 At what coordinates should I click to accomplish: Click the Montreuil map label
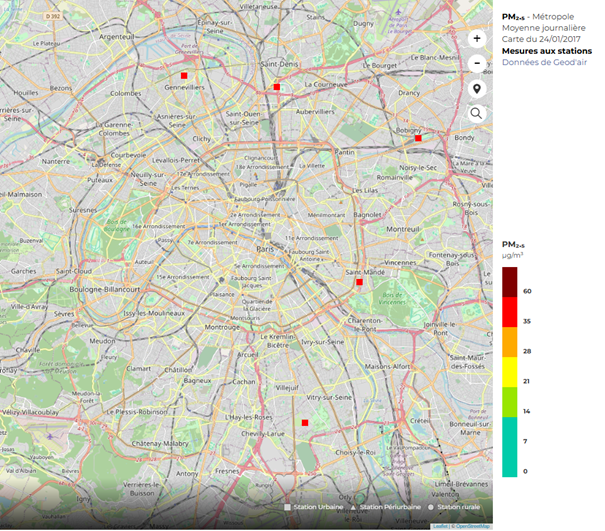click(403, 229)
